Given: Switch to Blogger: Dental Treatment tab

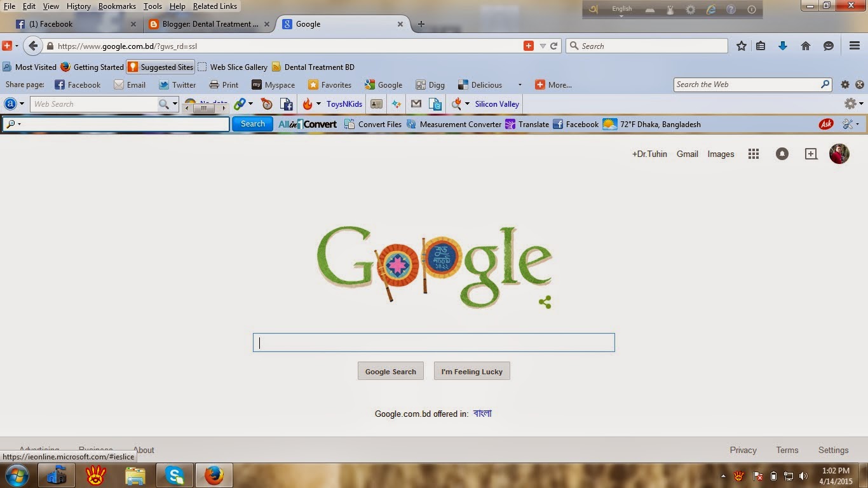Looking at the screenshot, I should 208,24.
